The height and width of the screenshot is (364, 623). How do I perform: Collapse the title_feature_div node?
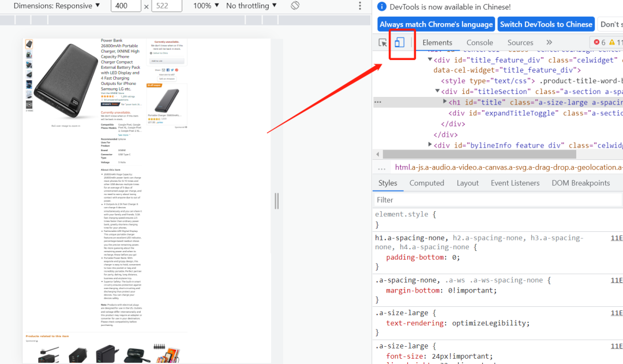tap(430, 59)
